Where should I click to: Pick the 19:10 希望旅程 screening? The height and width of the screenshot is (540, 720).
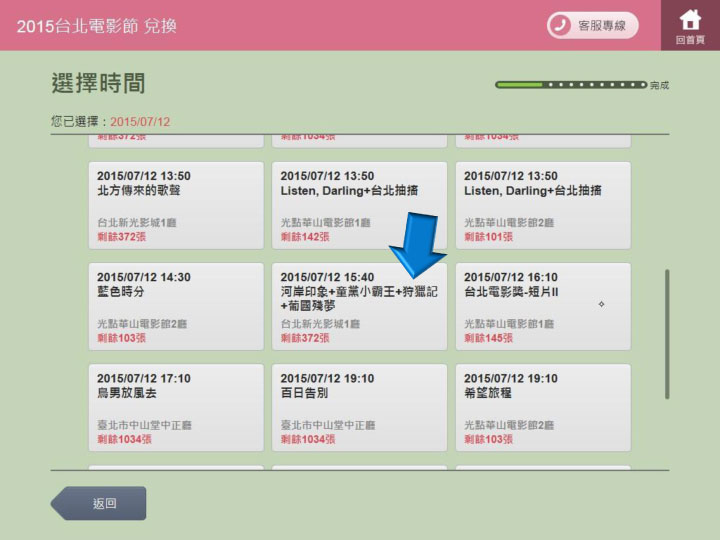pos(542,407)
